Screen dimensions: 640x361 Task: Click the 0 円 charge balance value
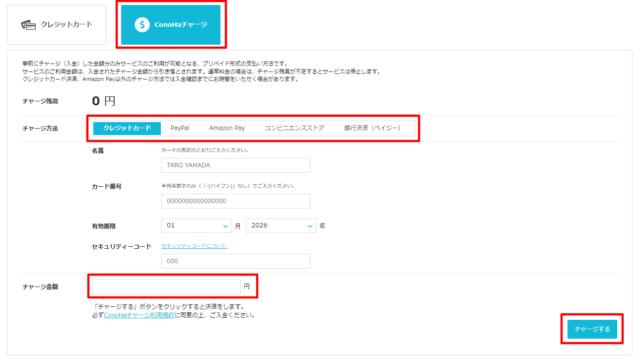coord(104,101)
